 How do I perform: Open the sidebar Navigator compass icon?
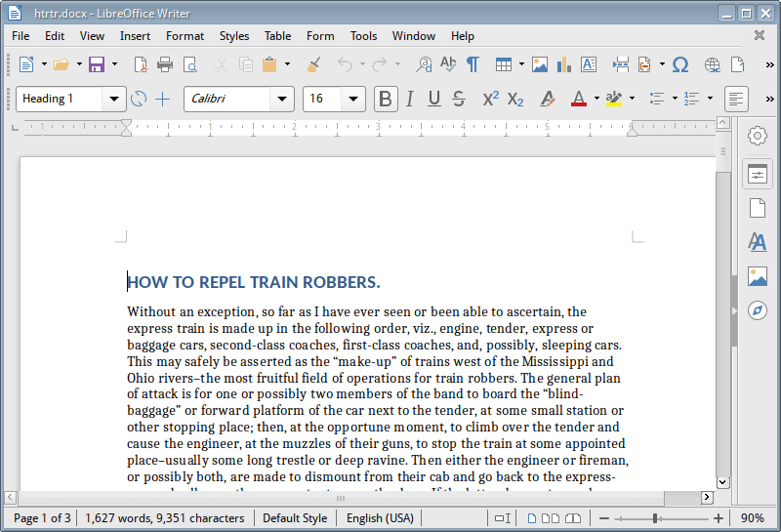click(757, 310)
